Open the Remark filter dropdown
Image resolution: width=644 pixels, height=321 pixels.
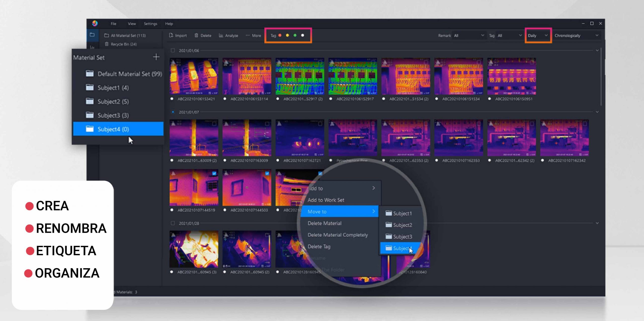pyautogui.click(x=469, y=35)
